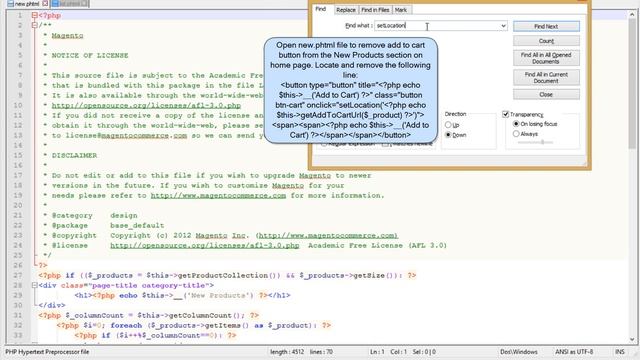This screenshot has height=360, width=640.
Task: Collapse the fold marker on line 1
Action: pyautogui.click(x=34, y=16)
